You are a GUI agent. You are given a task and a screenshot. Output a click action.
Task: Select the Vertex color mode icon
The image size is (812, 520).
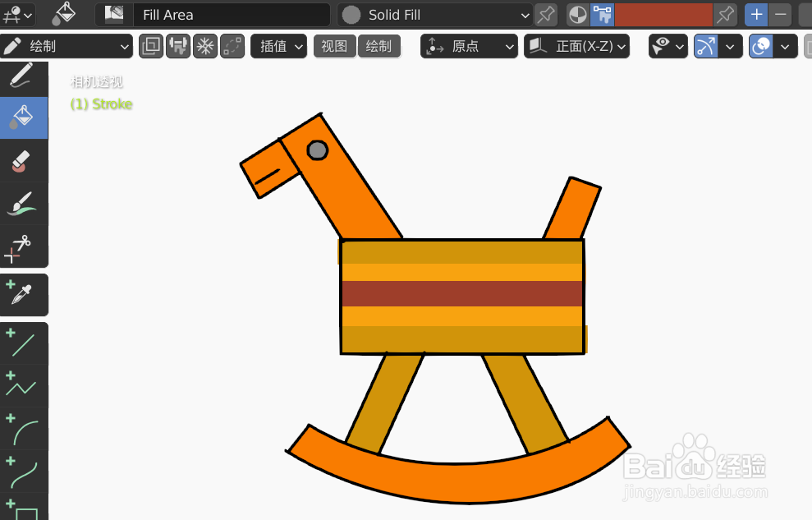click(x=603, y=15)
